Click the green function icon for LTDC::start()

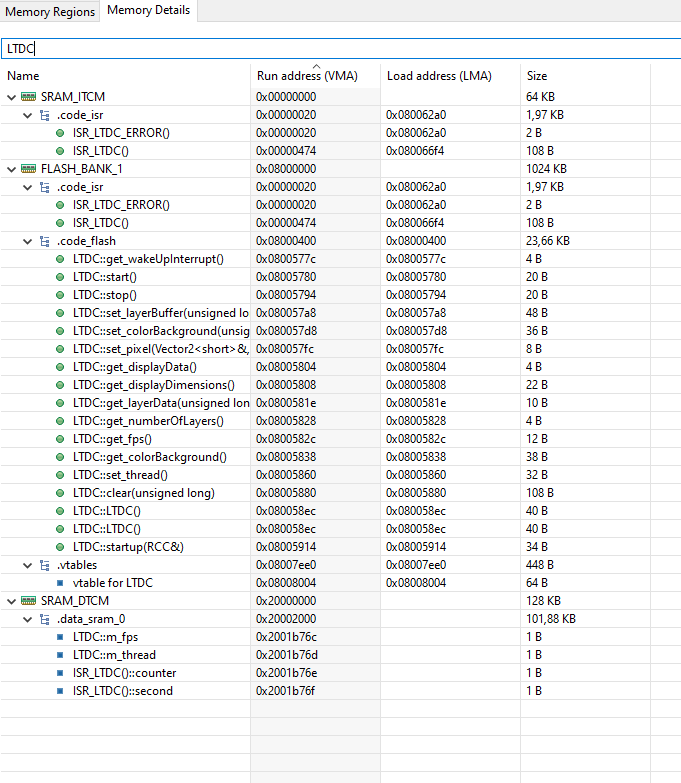coord(60,277)
